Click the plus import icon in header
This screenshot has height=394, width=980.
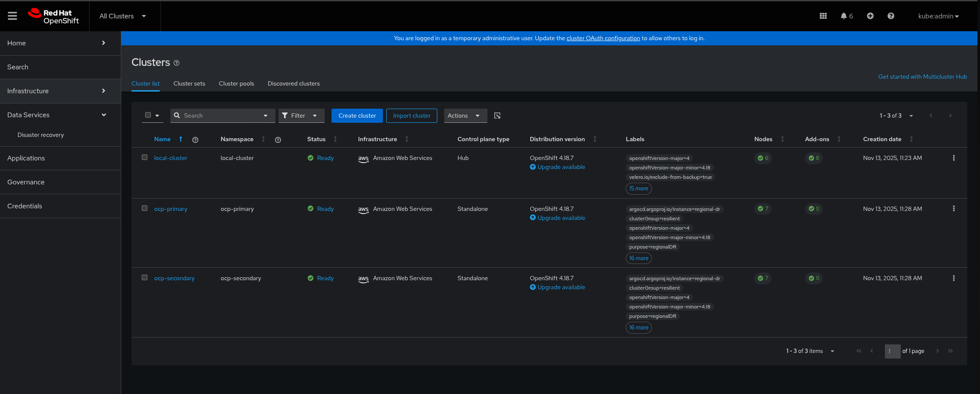870,16
